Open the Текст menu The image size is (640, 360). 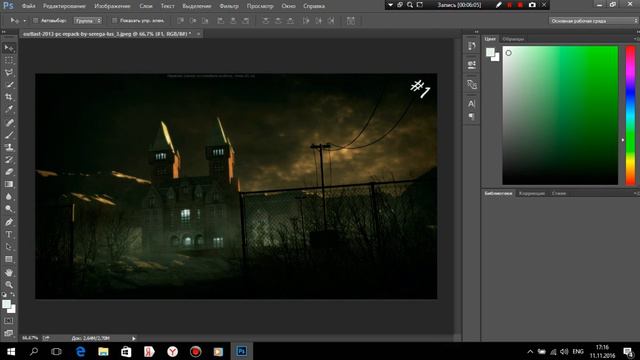coord(167,6)
